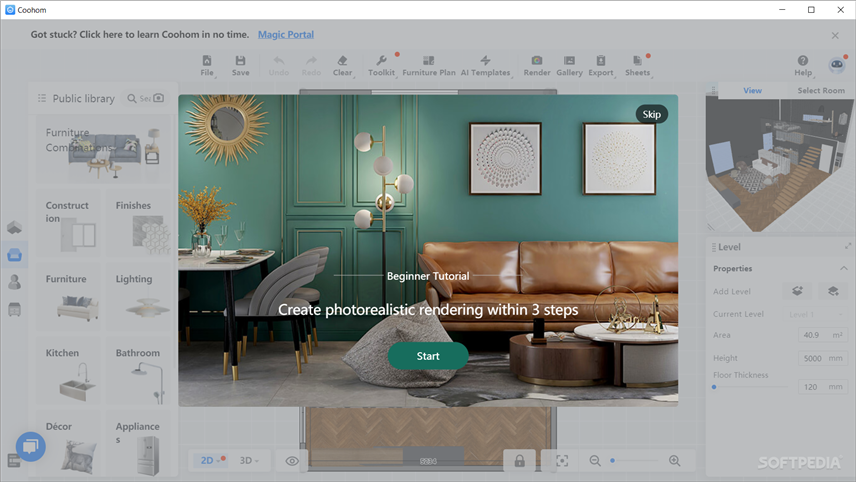Open the blue chat bubble button
The image size is (856, 482).
coord(31,447)
